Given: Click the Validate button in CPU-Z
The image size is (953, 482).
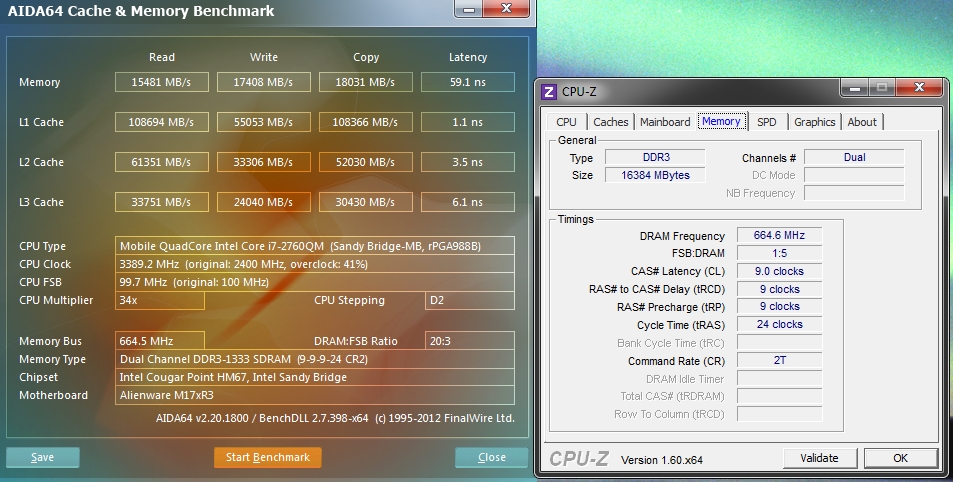Looking at the screenshot, I should click(819, 458).
